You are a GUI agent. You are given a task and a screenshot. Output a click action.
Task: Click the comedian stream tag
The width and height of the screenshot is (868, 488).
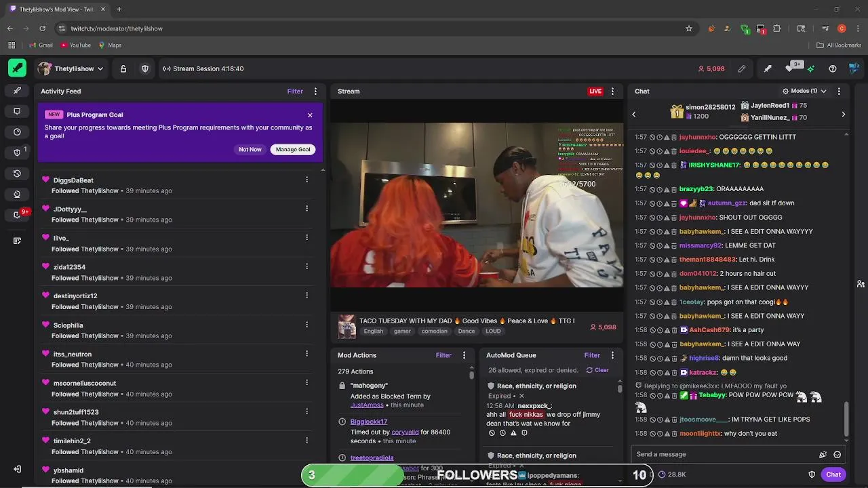[434, 331]
